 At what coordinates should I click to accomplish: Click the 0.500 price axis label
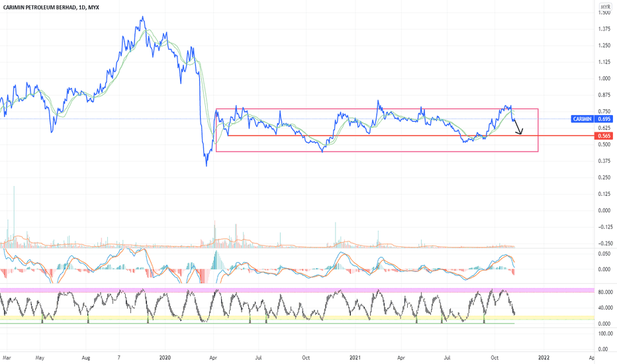[x=604, y=144]
